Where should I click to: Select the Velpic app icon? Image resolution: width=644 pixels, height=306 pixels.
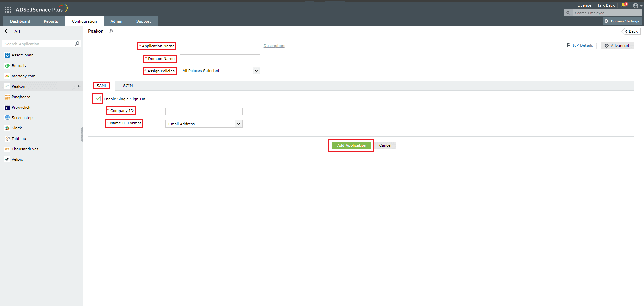tap(7, 159)
